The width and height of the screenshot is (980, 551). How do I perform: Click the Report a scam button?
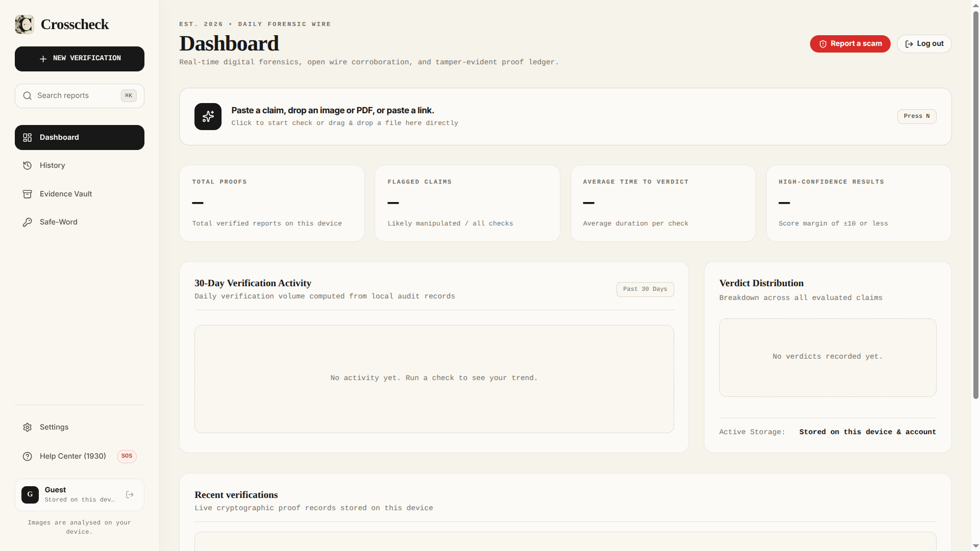pos(850,44)
